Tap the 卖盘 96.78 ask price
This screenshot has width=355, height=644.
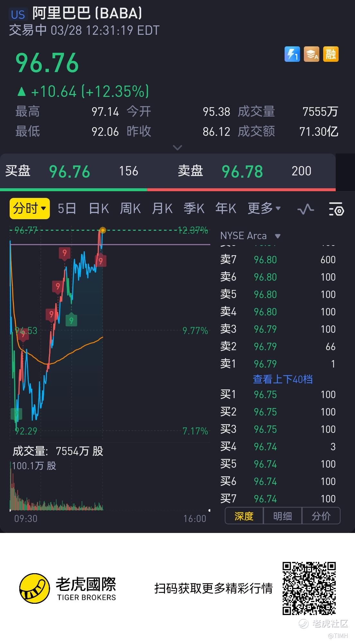pyautogui.click(x=242, y=171)
